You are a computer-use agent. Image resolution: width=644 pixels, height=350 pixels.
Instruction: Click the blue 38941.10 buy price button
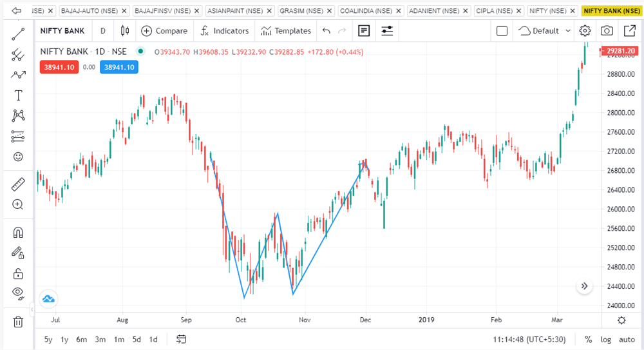tap(119, 67)
